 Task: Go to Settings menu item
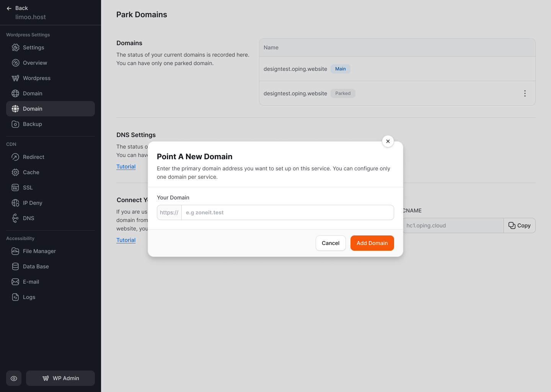(51, 47)
